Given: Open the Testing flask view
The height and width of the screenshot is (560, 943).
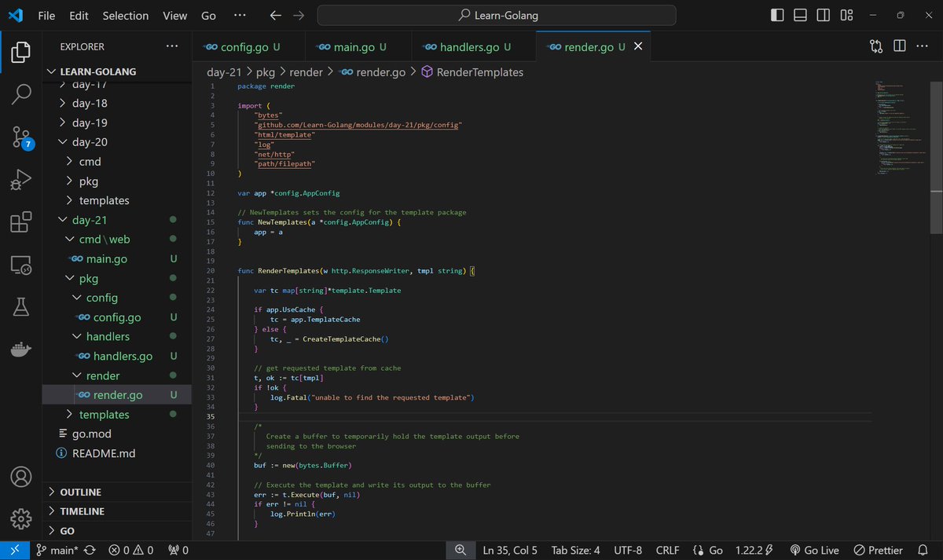Looking at the screenshot, I should [21, 308].
